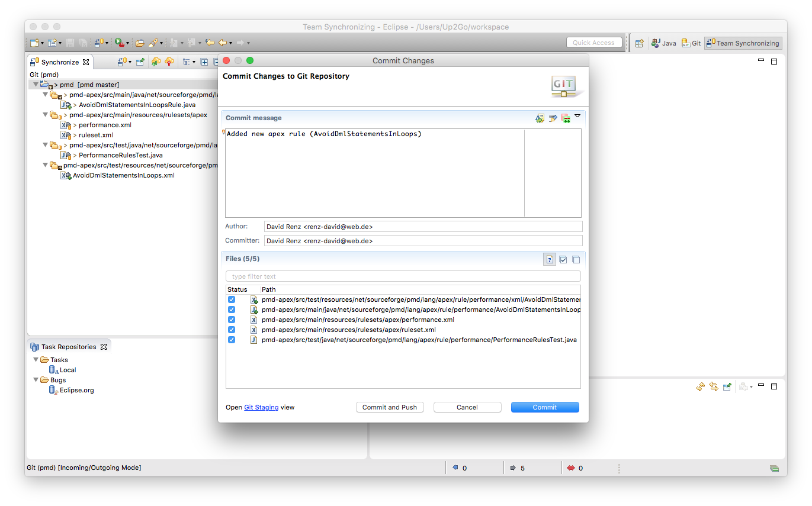Click the Amend previous commit icon
This screenshot has width=812, height=506.
pos(540,118)
